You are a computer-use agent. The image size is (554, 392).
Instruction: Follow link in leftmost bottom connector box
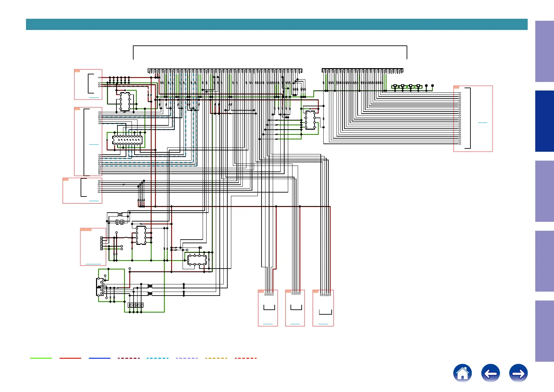268,324
